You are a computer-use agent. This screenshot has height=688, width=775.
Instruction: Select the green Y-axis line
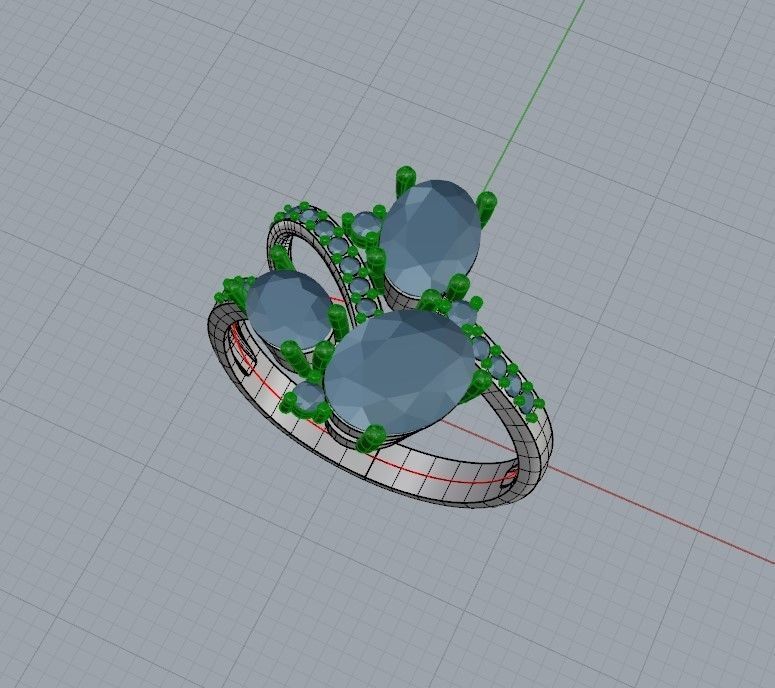tap(534, 96)
